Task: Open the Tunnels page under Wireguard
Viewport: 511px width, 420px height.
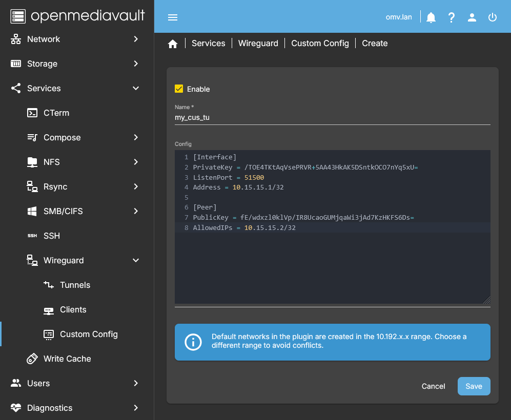Action: pyautogui.click(x=75, y=285)
